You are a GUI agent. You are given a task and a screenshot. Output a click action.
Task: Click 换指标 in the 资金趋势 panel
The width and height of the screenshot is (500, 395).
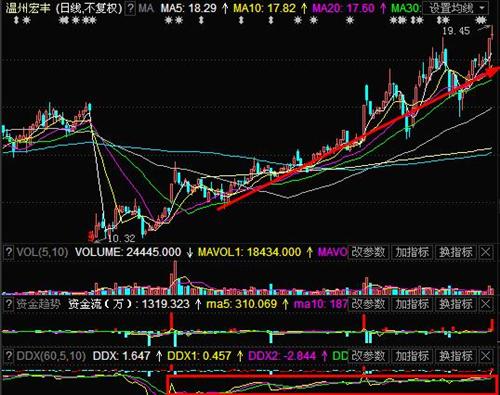456,304
